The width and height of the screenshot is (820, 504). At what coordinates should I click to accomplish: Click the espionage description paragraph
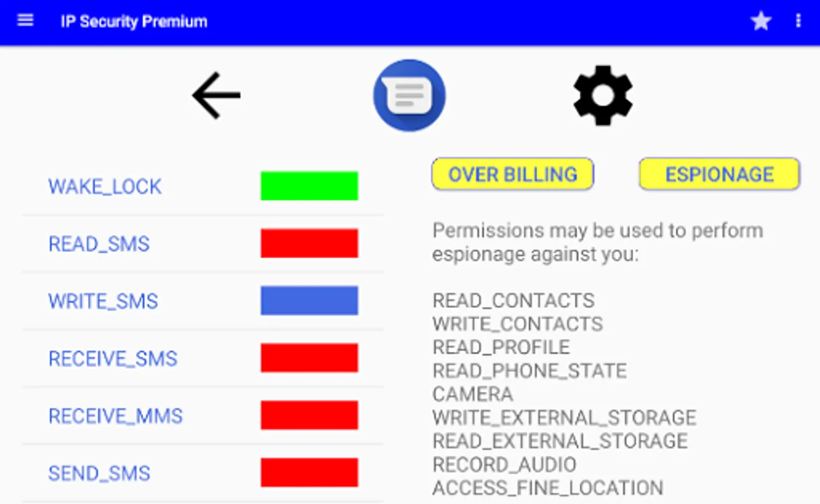pyautogui.click(x=597, y=242)
